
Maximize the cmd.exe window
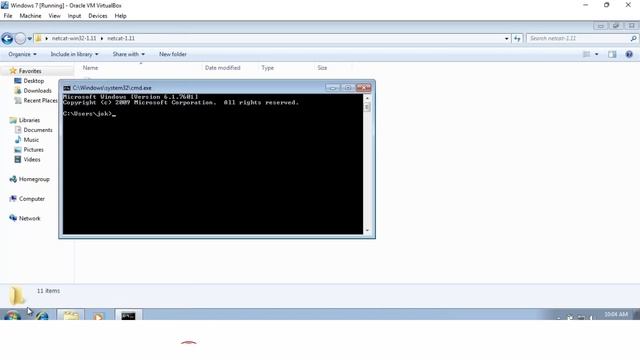348,88
